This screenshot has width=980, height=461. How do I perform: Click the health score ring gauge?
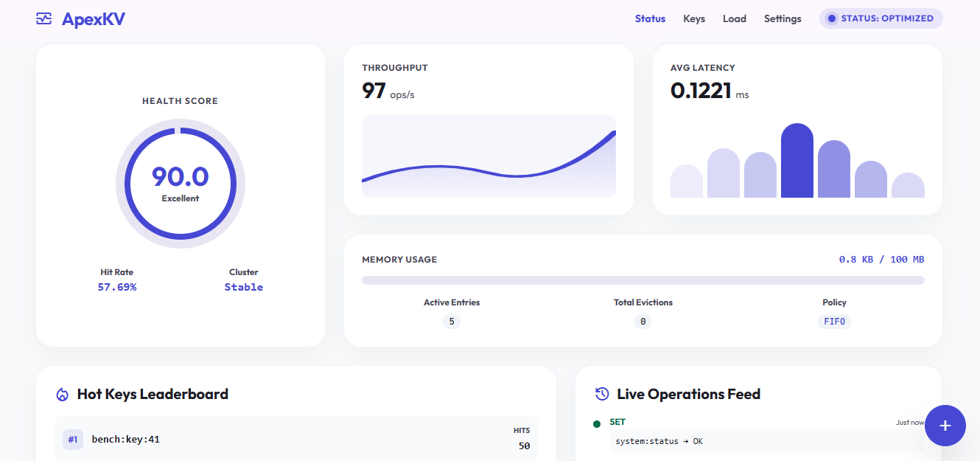click(x=181, y=183)
